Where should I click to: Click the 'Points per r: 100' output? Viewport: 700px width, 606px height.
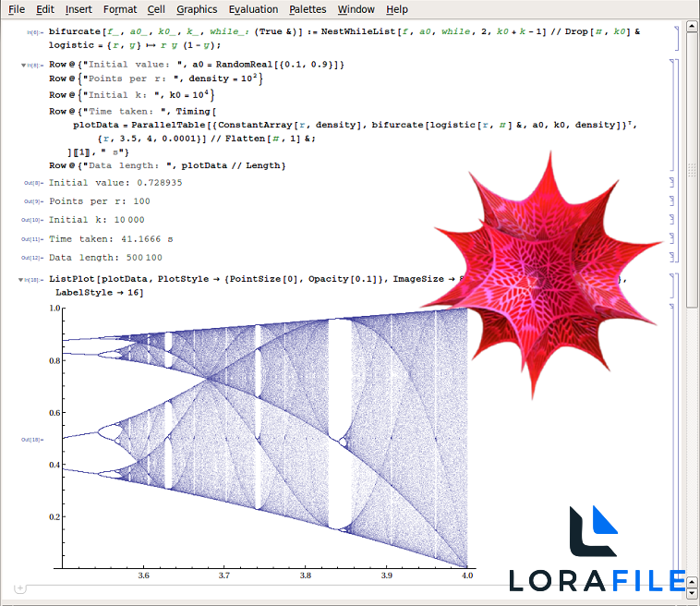pyautogui.click(x=99, y=201)
